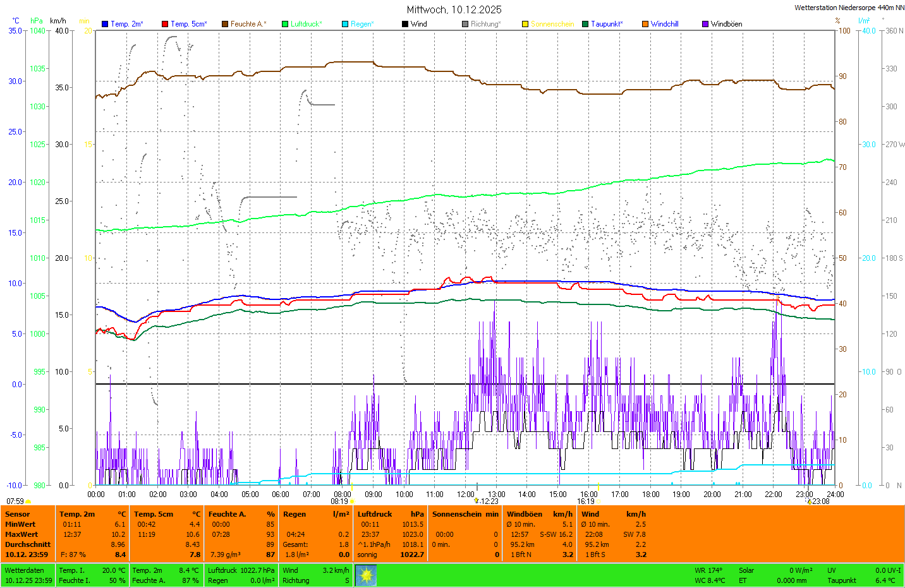Click the green Luftdruck legend square
The width and height of the screenshot is (905, 588).
click(x=285, y=24)
